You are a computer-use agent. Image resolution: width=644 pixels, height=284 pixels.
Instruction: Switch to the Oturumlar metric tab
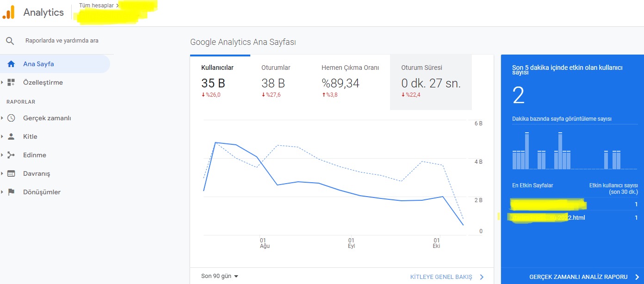coord(280,82)
